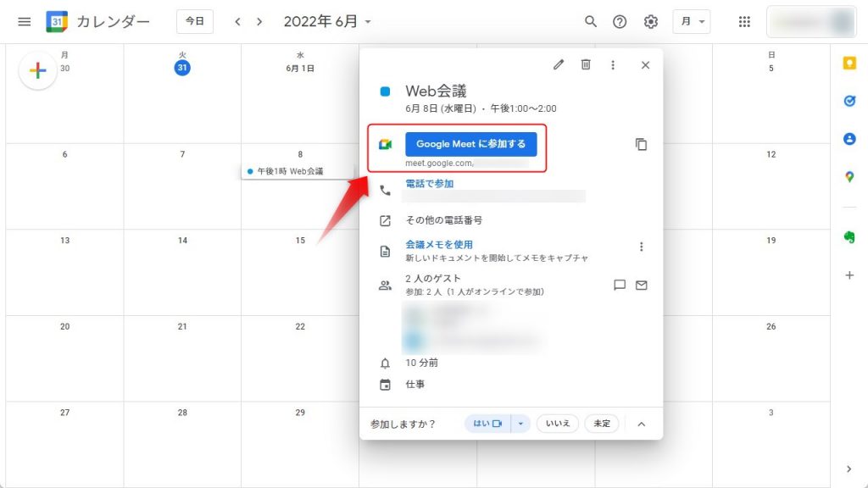Edit the Web会議 event with pencil icon
Image resolution: width=868 pixels, height=488 pixels.
559,64
